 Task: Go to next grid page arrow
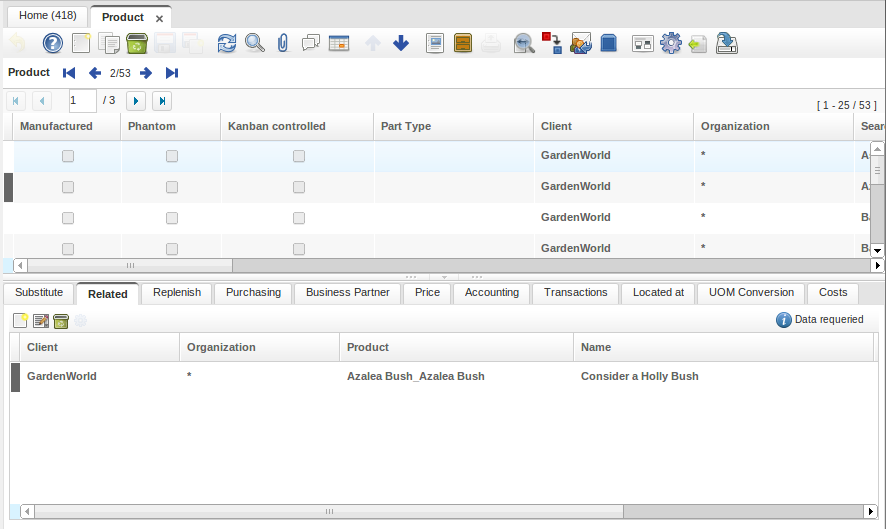point(135,101)
